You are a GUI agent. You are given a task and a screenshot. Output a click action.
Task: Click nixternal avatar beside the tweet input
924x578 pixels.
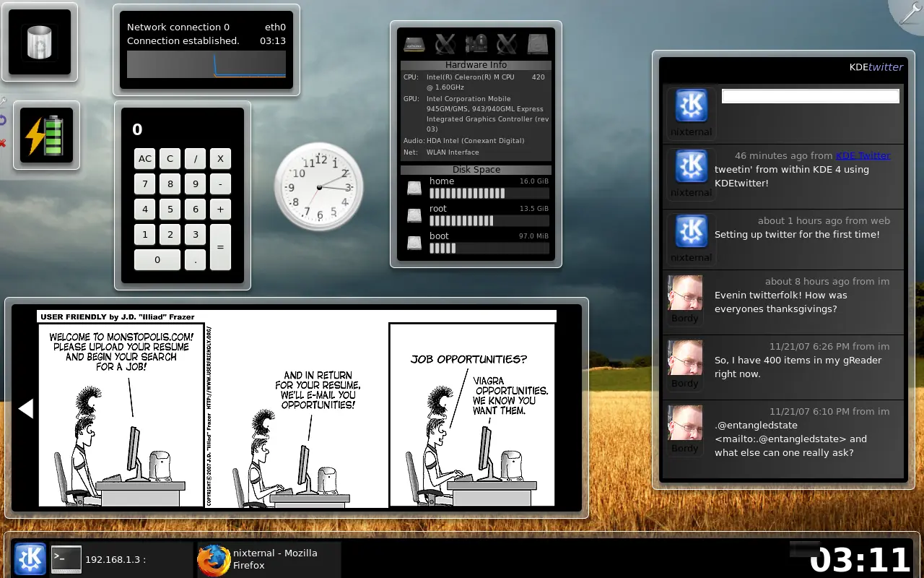(692, 106)
